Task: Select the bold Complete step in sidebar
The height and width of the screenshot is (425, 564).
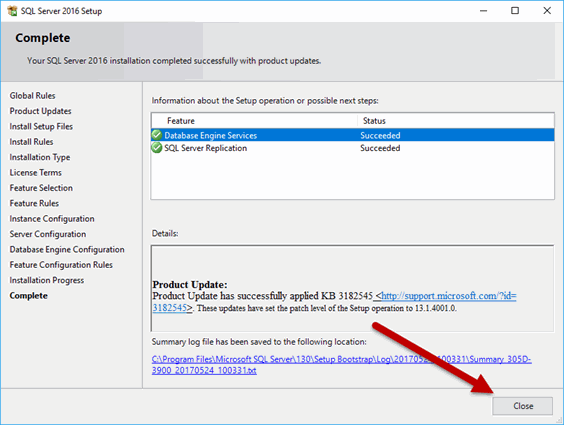Action: tap(28, 296)
